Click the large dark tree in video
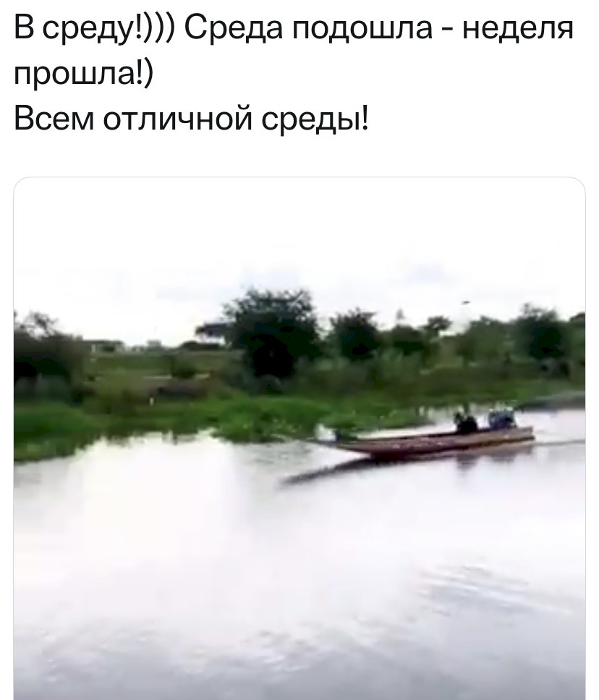The height and width of the screenshot is (700, 599). coord(272,330)
